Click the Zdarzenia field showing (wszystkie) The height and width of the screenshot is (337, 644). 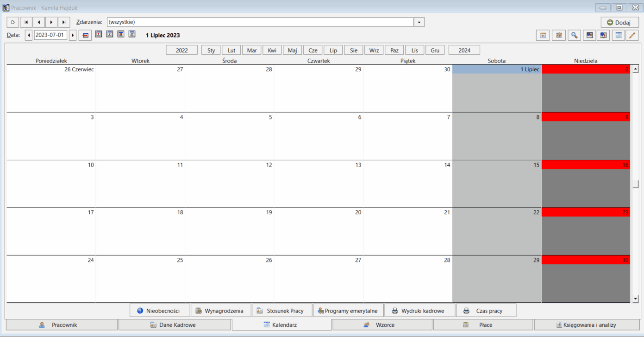tap(260, 22)
